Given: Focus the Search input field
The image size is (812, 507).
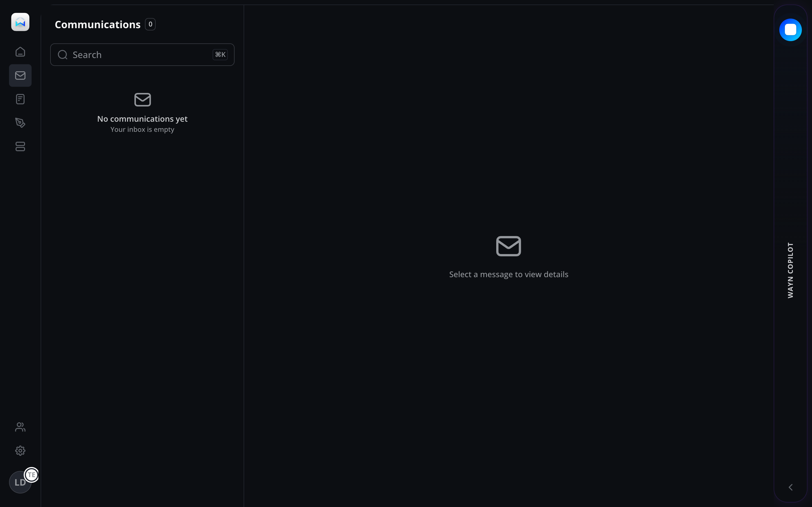Looking at the screenshot, I should pos(141,55).
